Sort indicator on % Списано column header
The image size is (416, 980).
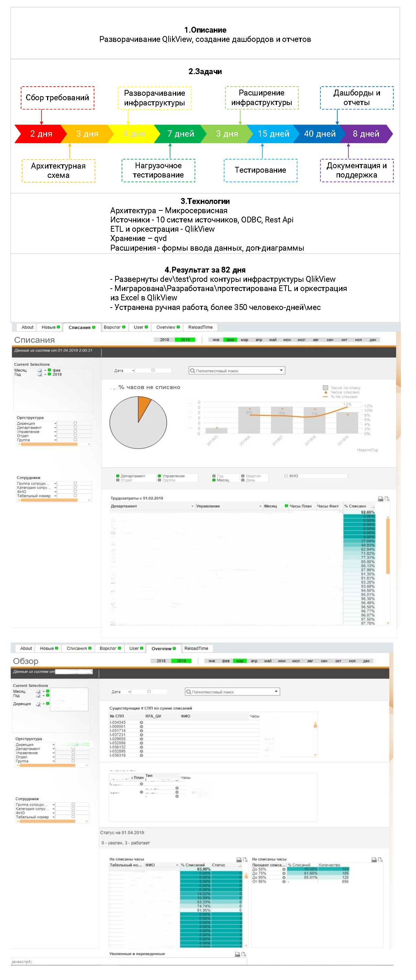pyautogui.click(x=373, y=506)
